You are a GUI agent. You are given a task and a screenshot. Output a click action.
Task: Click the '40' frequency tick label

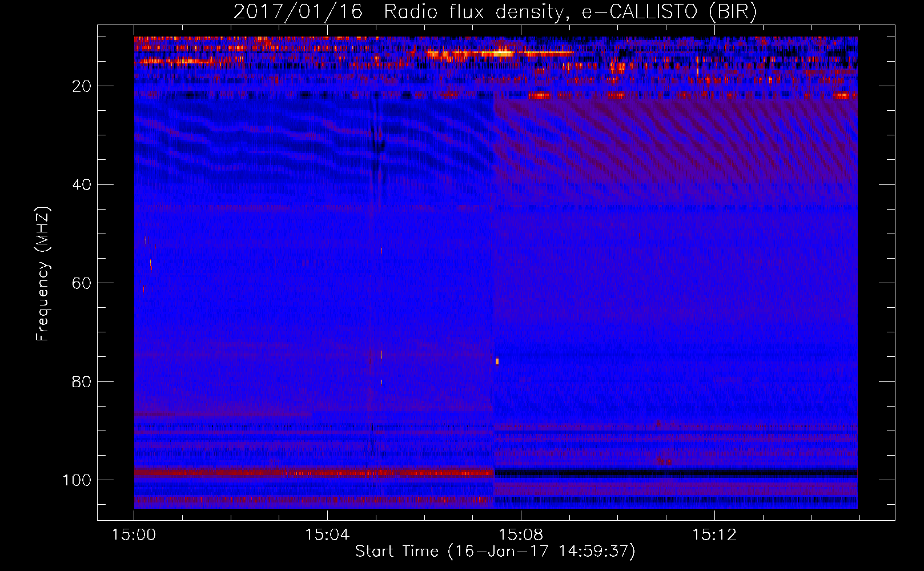pos(82,185)
